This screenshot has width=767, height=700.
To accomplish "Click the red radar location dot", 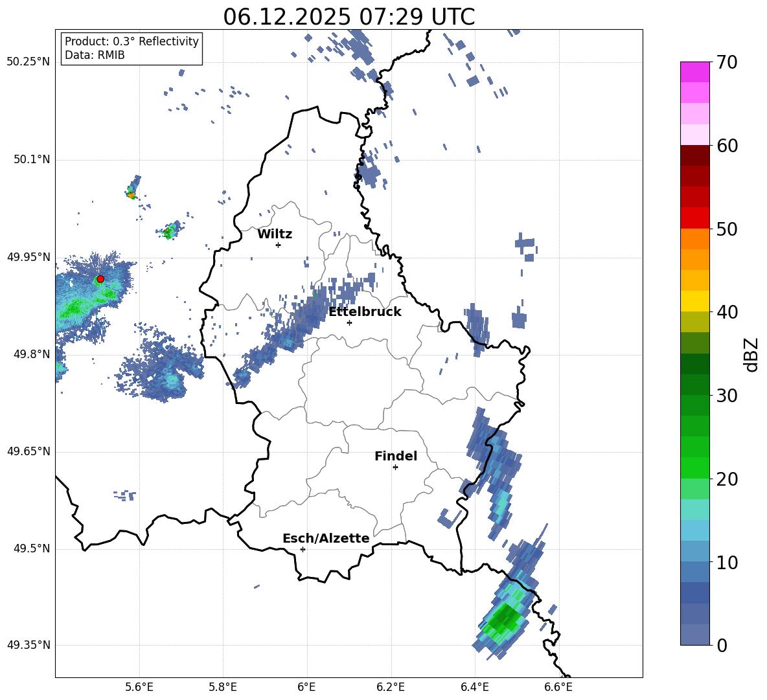I will click(x=100, y=278).
